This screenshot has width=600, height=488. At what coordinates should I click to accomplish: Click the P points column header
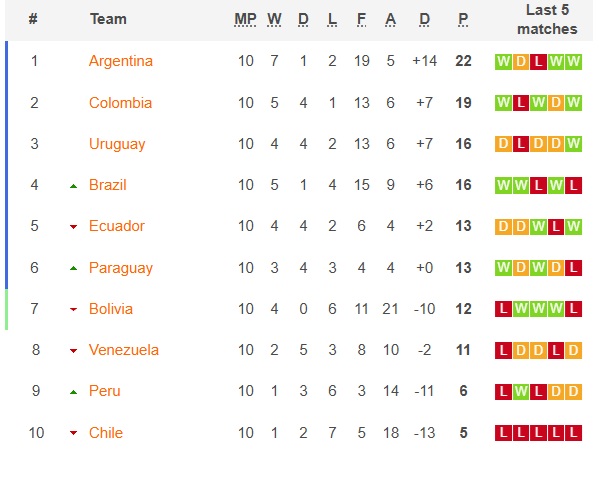[463, 19]
